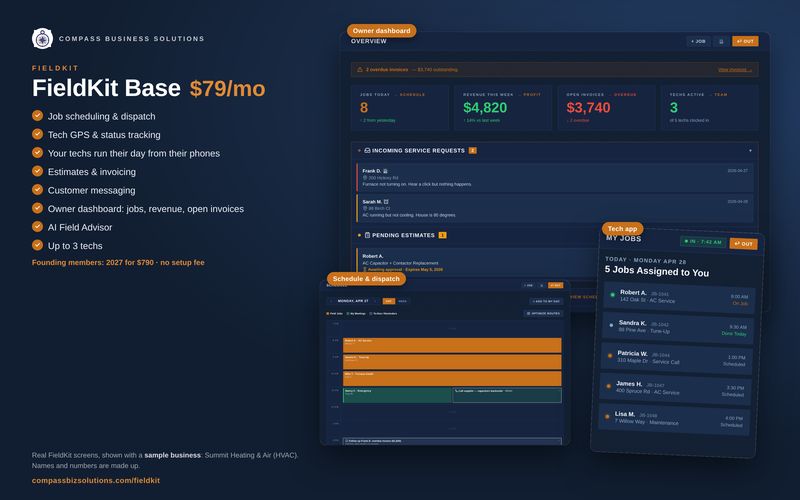
Task: Open Patricia W. Service Call job
Action: (676, 358)
